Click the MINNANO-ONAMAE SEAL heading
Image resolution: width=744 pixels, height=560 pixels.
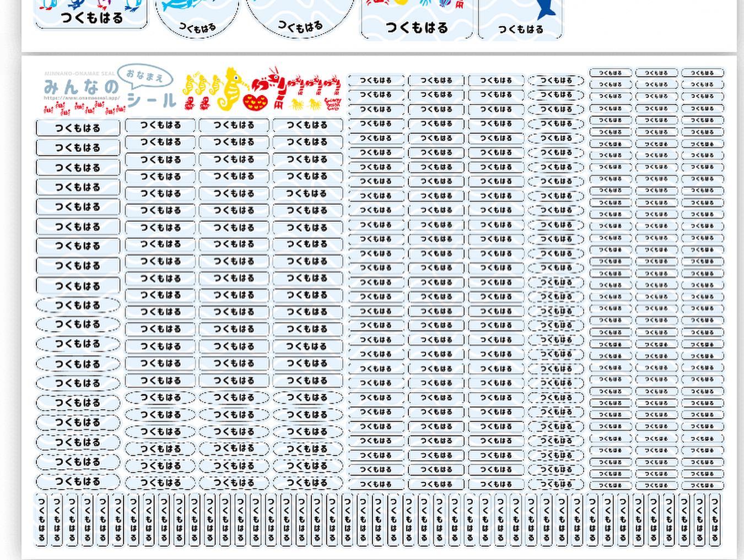tap(79, 73)
